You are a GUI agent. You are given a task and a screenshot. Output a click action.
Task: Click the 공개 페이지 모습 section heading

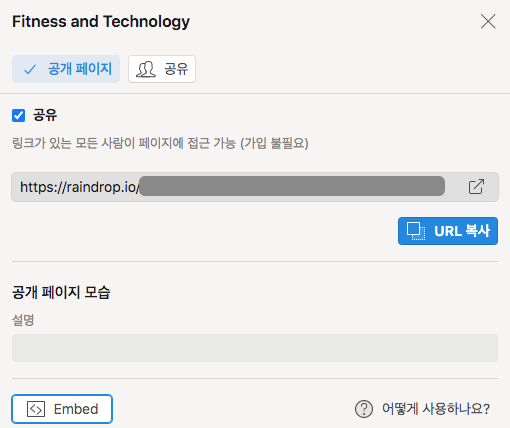61,292
